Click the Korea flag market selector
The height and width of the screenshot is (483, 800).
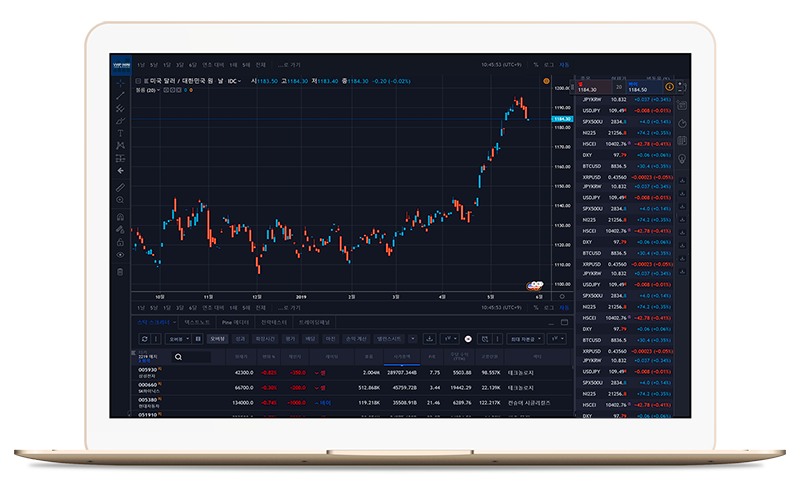[x=468, y=339]
